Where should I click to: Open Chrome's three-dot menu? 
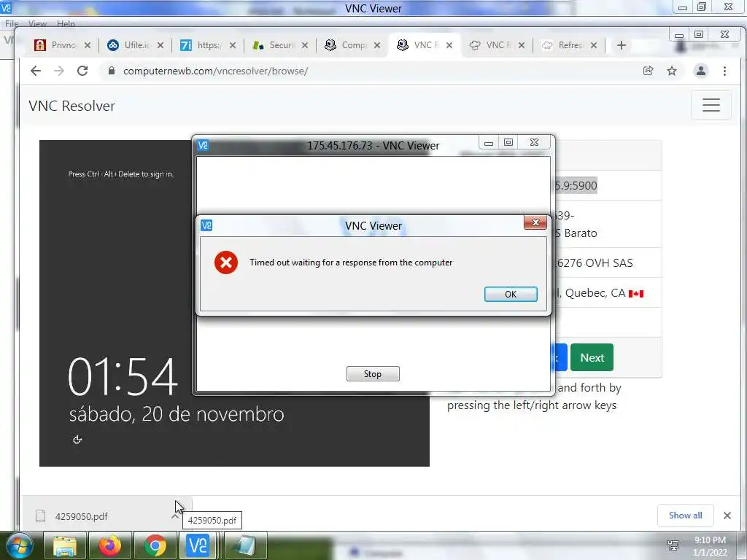(x=724, y=71)
